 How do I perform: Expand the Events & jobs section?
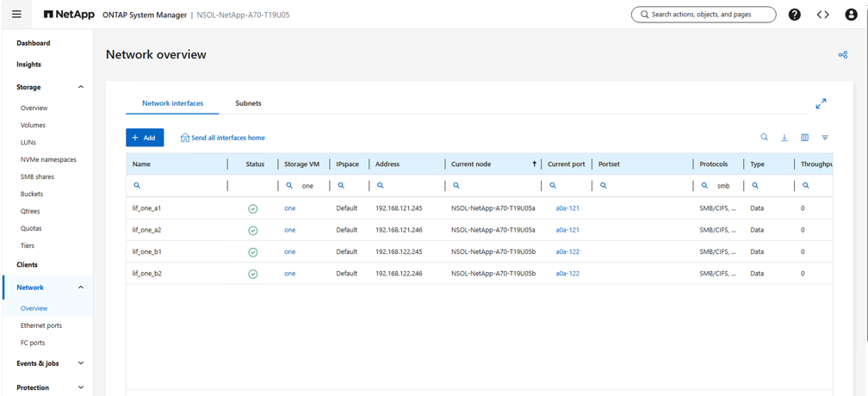tap(81, 363)
